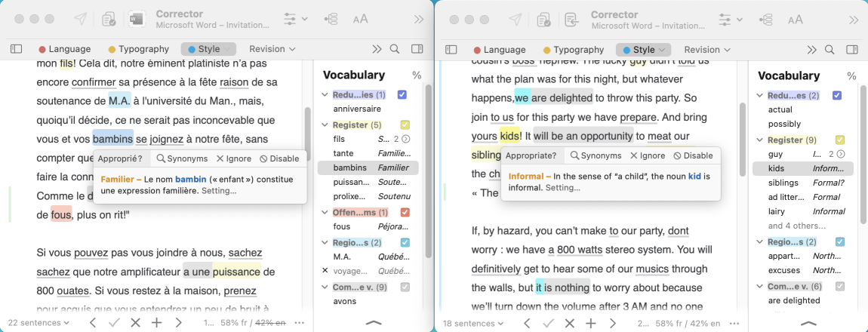The width and height of the screenshot is (868, 332).
Task: Click the document checkmark icon in French window
Action: [109, 19]
